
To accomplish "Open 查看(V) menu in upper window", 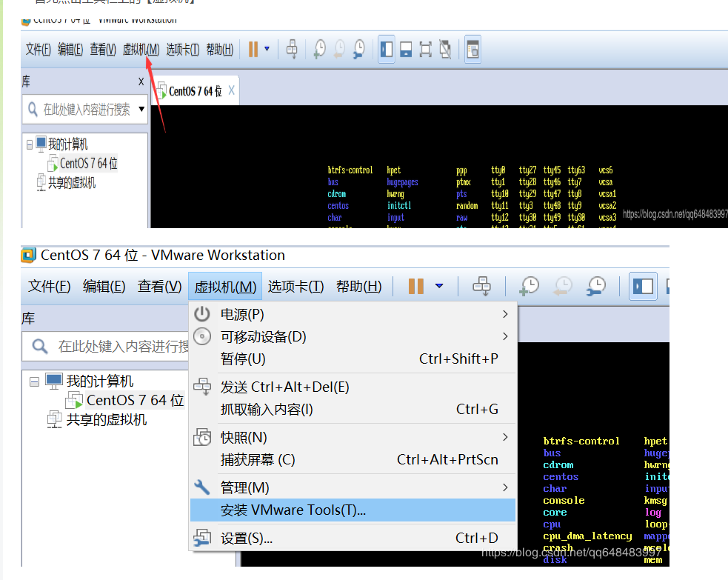I will 103,49.
